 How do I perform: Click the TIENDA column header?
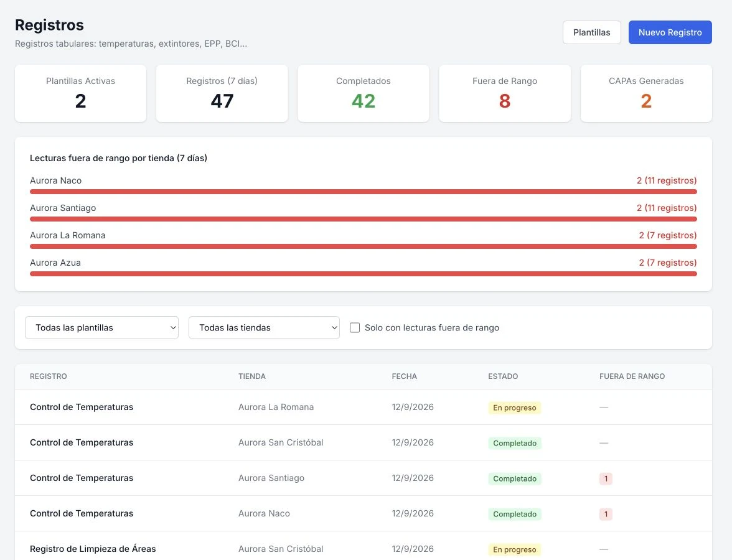click(x=252, y=376)
